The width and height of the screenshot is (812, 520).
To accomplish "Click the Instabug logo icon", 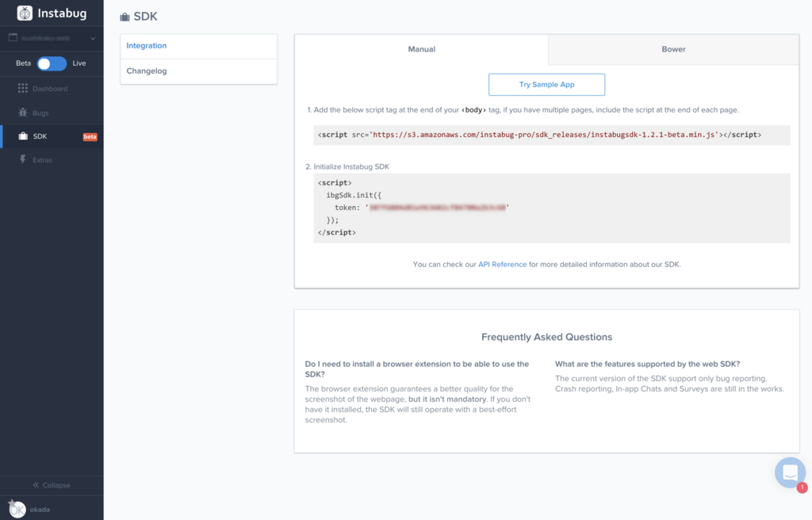I will point(25,13).
